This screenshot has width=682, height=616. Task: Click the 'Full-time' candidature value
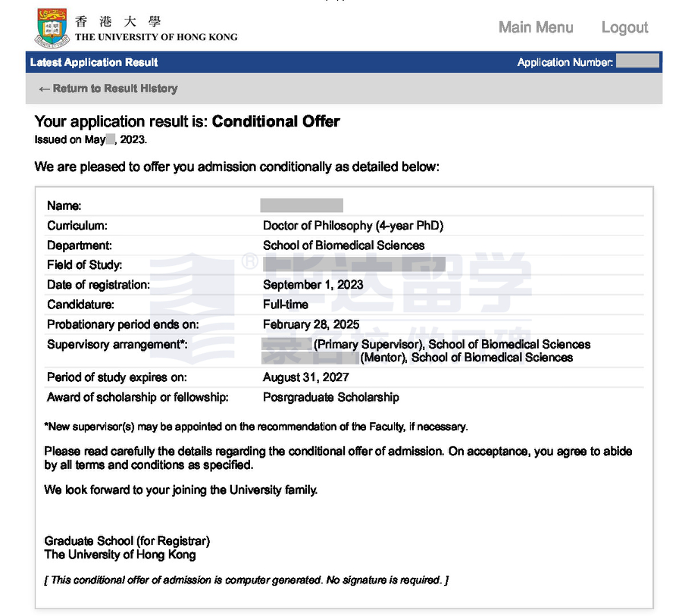pos(286,304)
